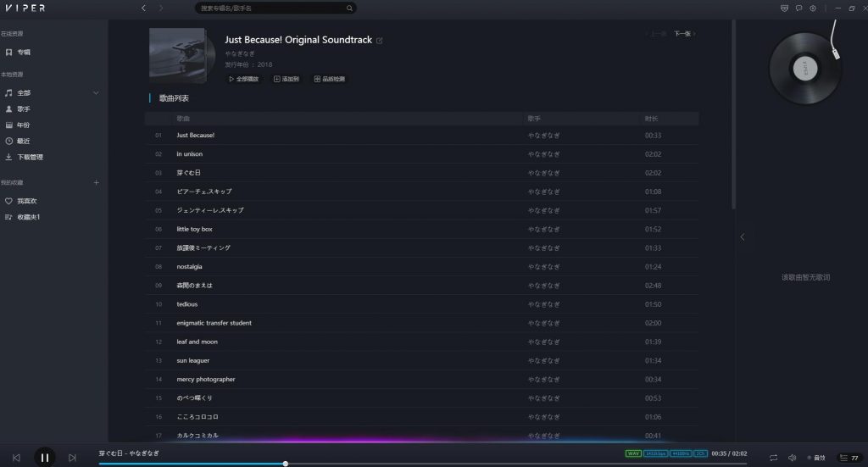Click the 歌曲 song column header
Screen dimensions: 868x467
pyautogui.click(x=183, y=119)
